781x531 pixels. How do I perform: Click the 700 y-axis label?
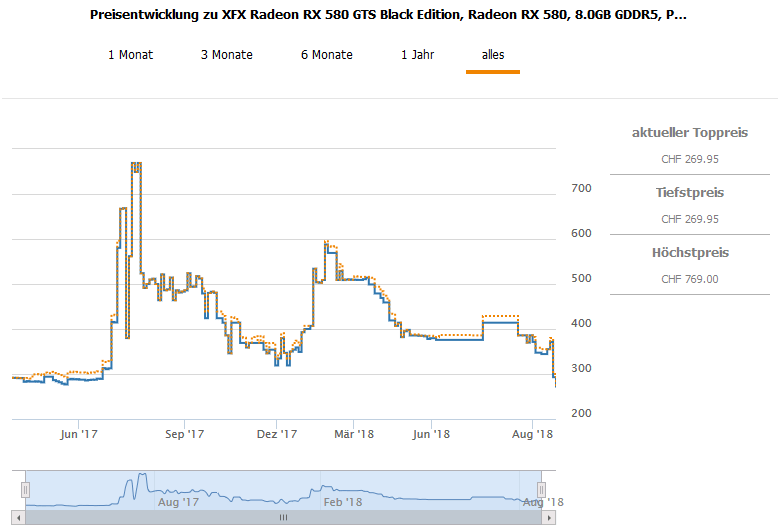581,188
